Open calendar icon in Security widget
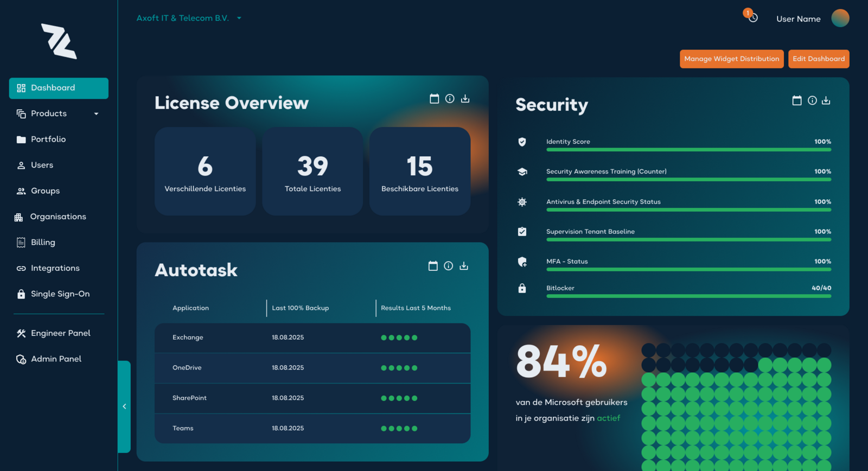The width and height of the screenshot is (868, 471). 797,100
